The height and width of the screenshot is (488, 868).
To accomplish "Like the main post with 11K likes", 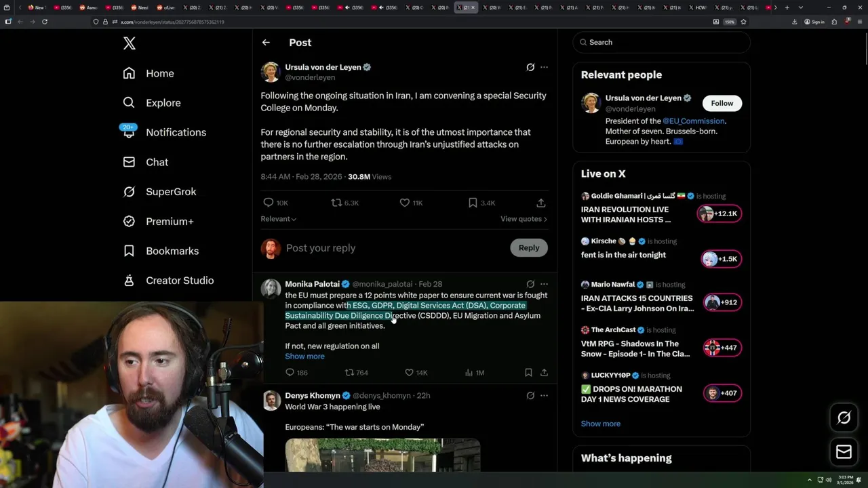I will click(411, 203).
